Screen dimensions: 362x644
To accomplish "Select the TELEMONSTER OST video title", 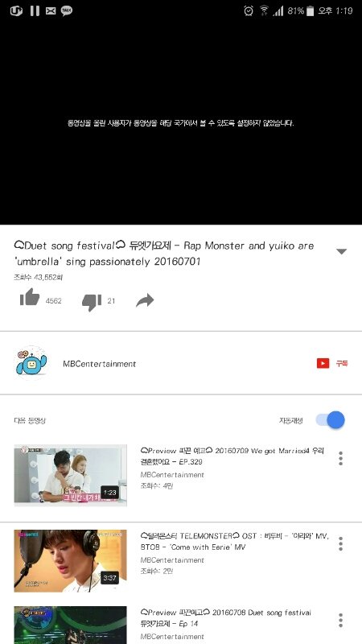I will point(234,541).
